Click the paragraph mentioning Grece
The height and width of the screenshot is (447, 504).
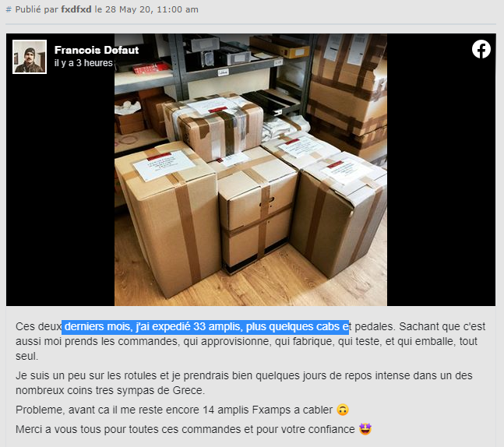(244, 383)
